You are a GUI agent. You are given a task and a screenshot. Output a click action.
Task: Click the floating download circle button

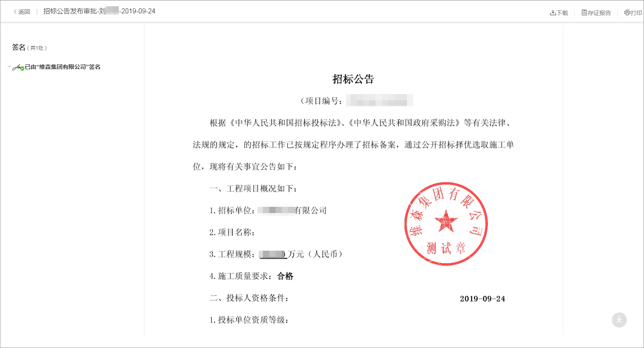click(x=619, y=320)
